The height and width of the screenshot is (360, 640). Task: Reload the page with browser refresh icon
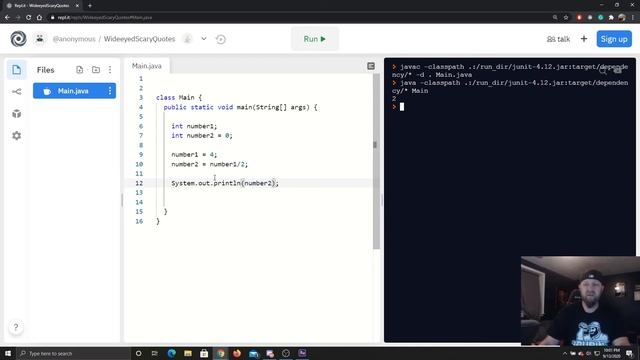(x=29, y=18)
